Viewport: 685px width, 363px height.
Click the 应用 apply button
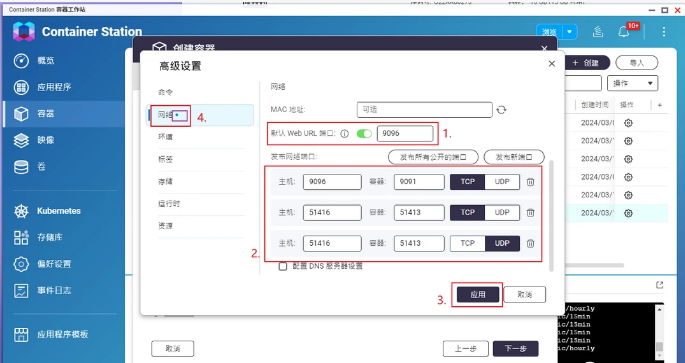(x=478, y=295)
